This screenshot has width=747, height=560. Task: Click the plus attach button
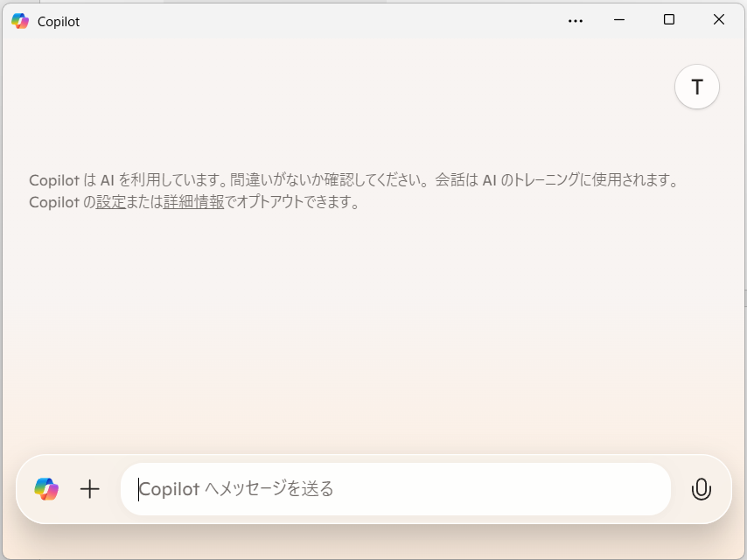pyautogui.click(x=89, y=489)
